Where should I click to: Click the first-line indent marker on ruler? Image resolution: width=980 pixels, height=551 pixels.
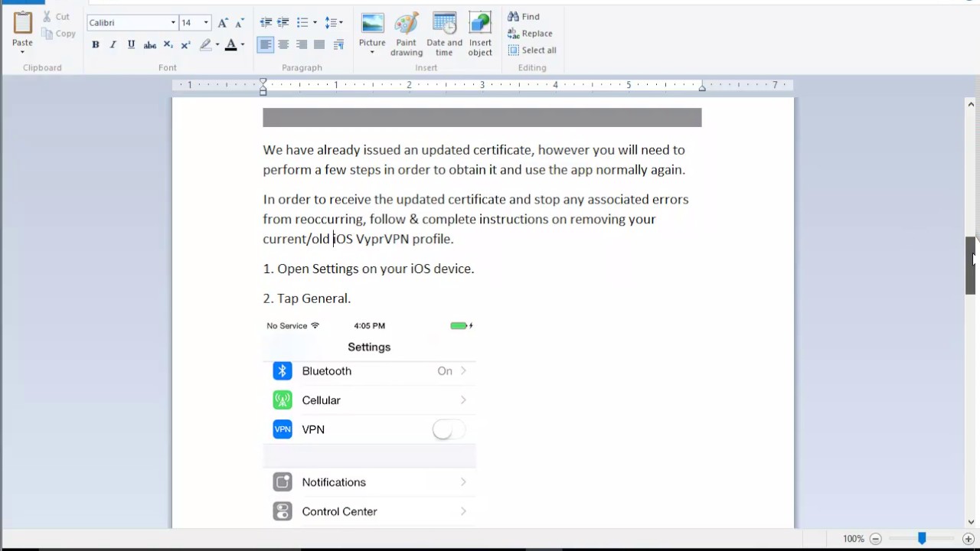pos(263,81)
